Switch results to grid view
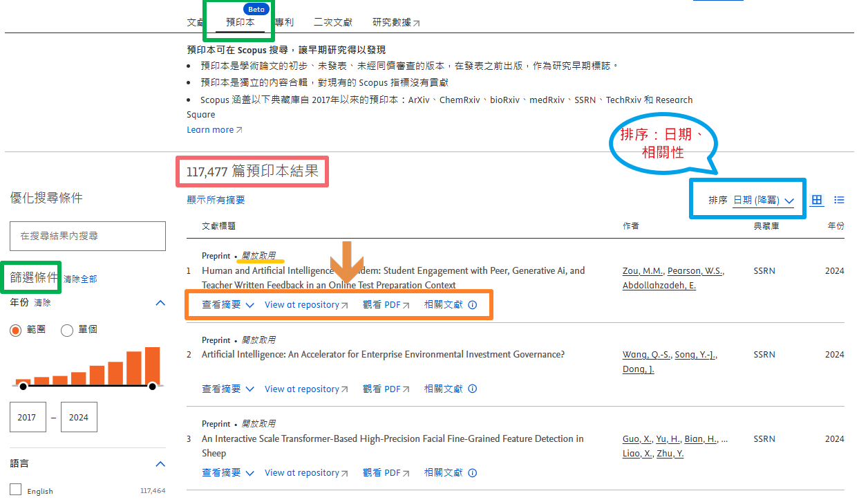This screenshot has width=868, height=500. coord(818,199)
